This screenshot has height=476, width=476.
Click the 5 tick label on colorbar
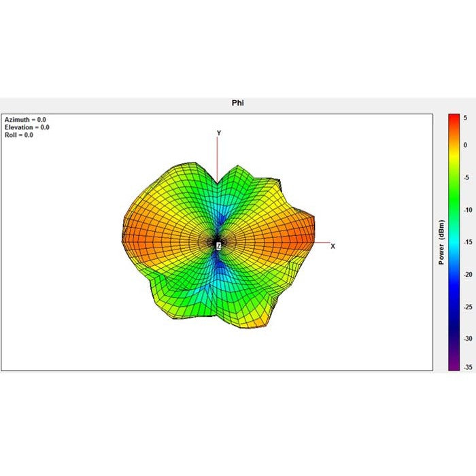click(x=466, y=118)
